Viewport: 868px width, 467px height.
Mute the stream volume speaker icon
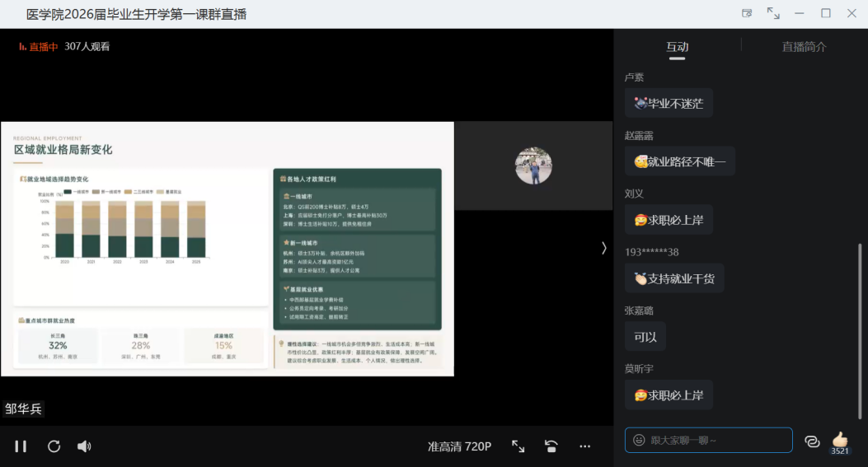[84, 446]
